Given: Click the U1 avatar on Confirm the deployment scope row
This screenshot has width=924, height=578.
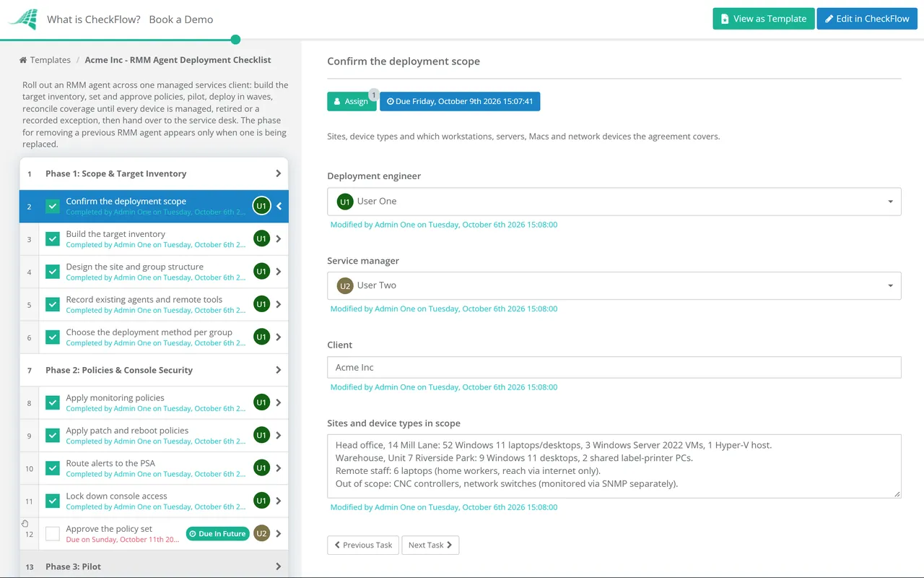Looking at the screenshot, I should pyautogui.click(x=261, y=206).
